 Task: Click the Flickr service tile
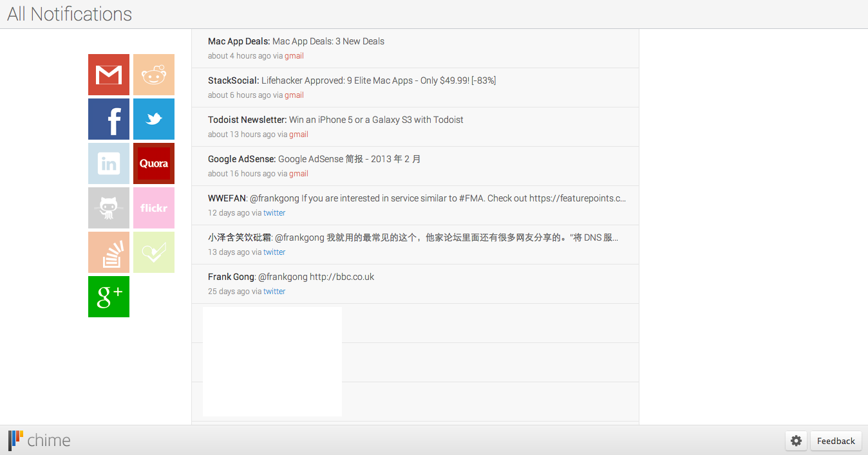(154, 208)
